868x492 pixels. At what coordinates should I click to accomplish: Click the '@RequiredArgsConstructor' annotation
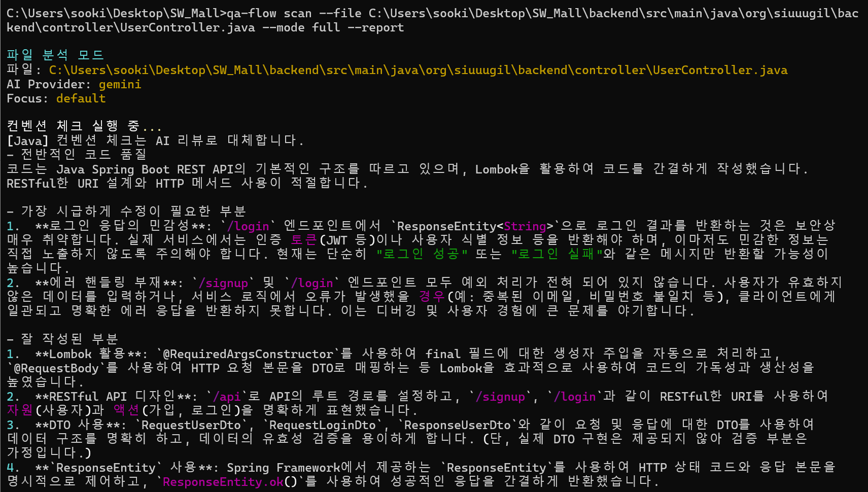248,354
